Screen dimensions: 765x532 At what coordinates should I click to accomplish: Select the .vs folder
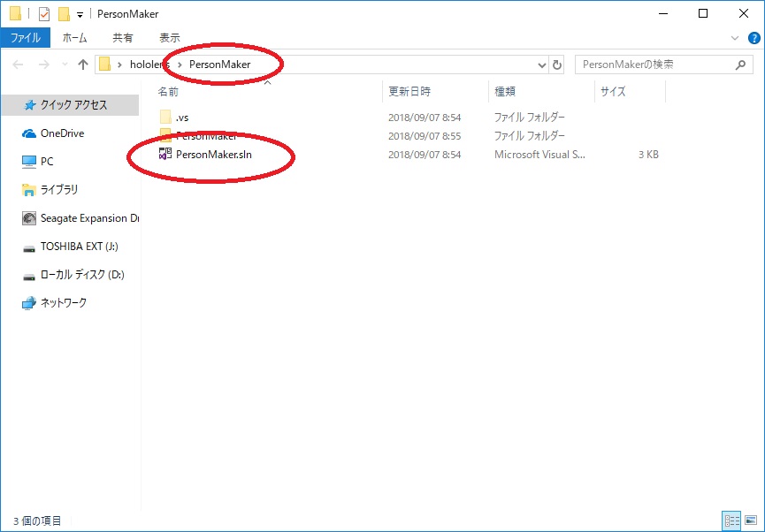click(x=182, y=118)
